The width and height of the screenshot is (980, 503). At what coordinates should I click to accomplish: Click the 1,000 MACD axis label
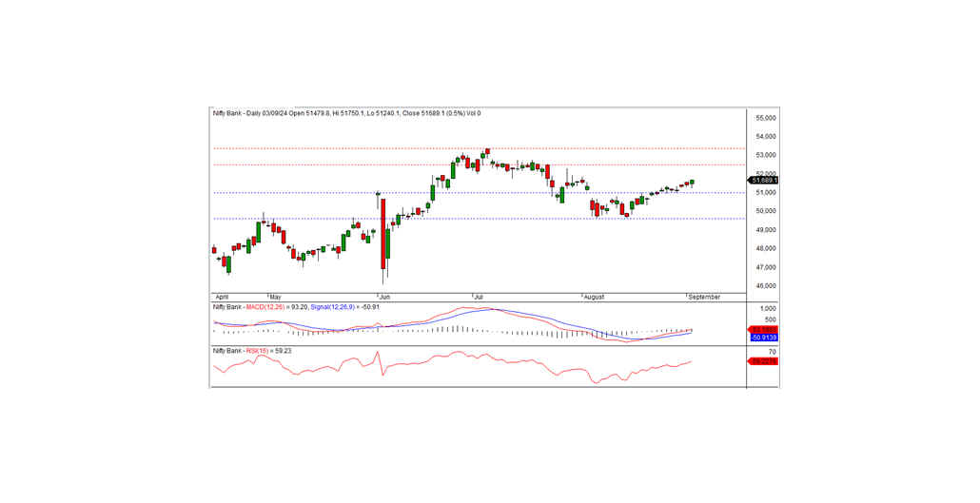click(x=768, y=309)
